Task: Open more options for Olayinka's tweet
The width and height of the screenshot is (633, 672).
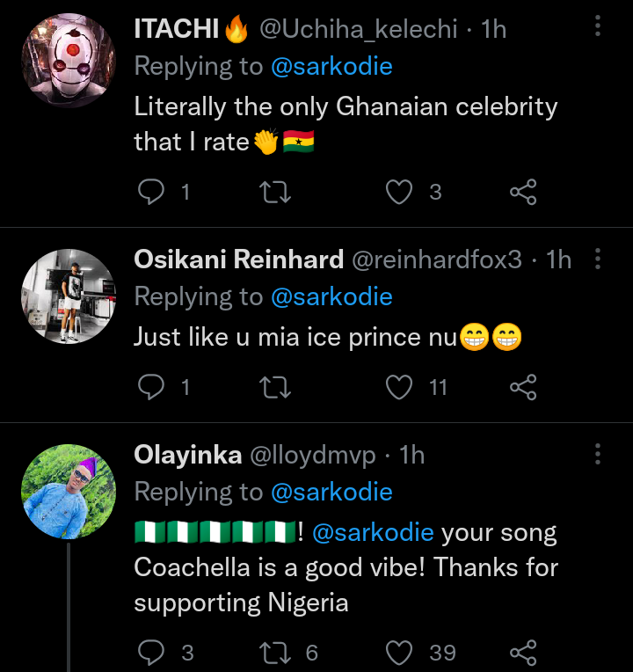Action: tap(598, 454)
